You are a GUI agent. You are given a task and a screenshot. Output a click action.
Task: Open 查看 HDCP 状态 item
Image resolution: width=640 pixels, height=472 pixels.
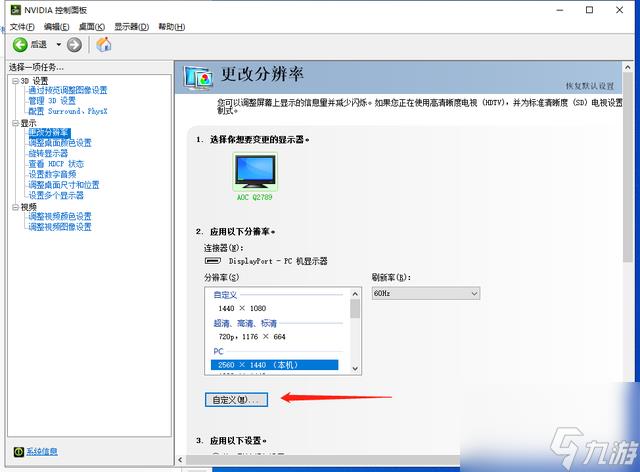(x=56, y=164)
